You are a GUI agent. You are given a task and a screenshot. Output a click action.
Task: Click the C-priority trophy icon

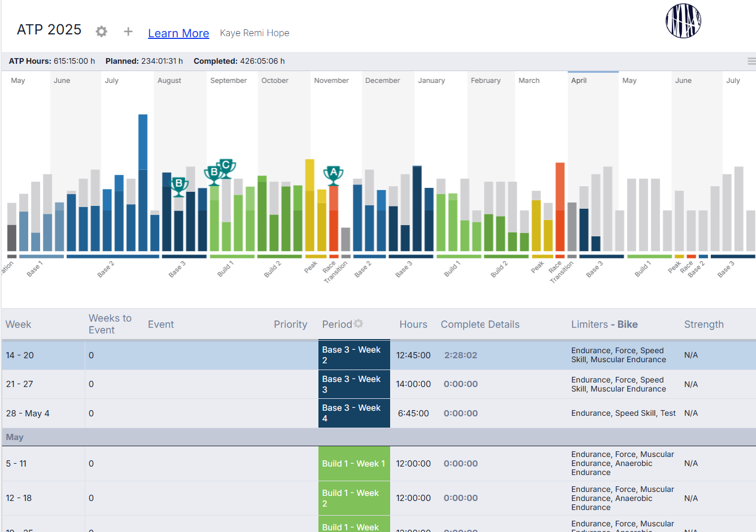(226, 168)
